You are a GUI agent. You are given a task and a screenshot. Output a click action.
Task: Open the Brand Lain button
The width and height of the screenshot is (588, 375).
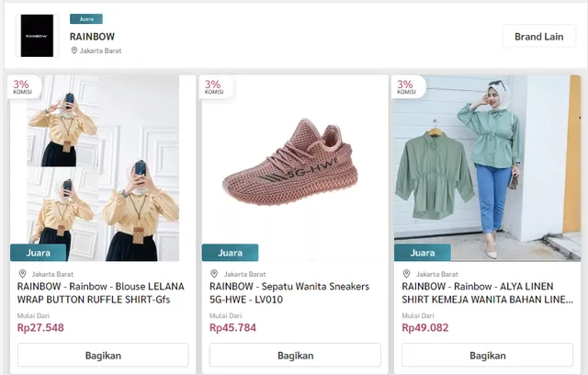point(538,36)
